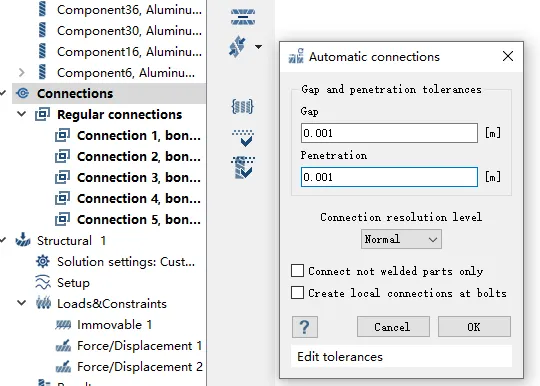Select the Regular connections label
This screenshot has width=540, height=386.
tap(120, 115)
